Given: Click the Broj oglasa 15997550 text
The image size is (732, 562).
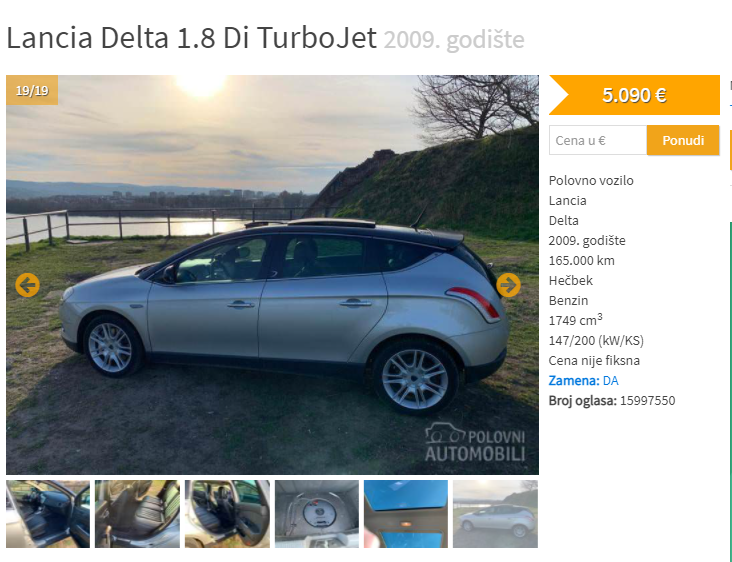Looking at the screenshot, I should 612,400.
